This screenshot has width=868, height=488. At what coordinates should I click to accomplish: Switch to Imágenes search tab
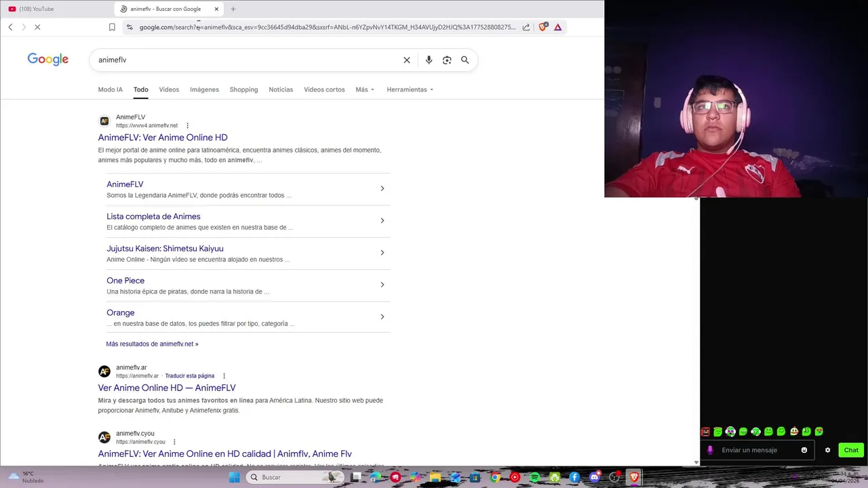(x=204, y=89)
